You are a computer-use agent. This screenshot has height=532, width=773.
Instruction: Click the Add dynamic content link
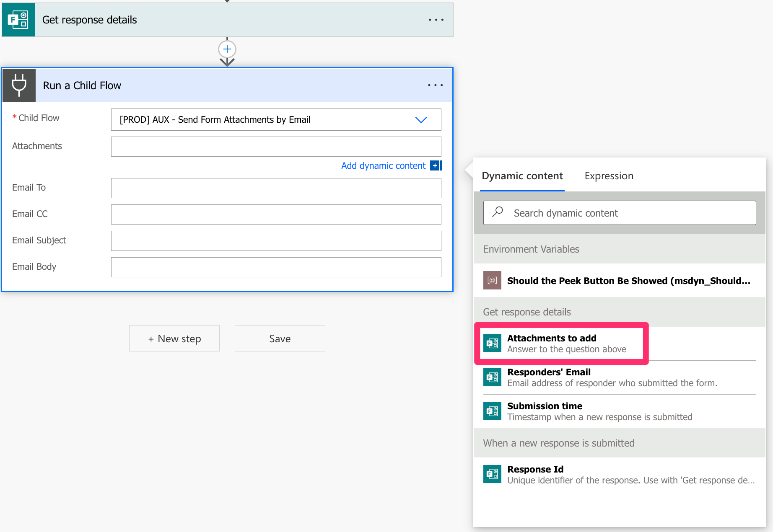pyautogui.click(x=383, y=165)
